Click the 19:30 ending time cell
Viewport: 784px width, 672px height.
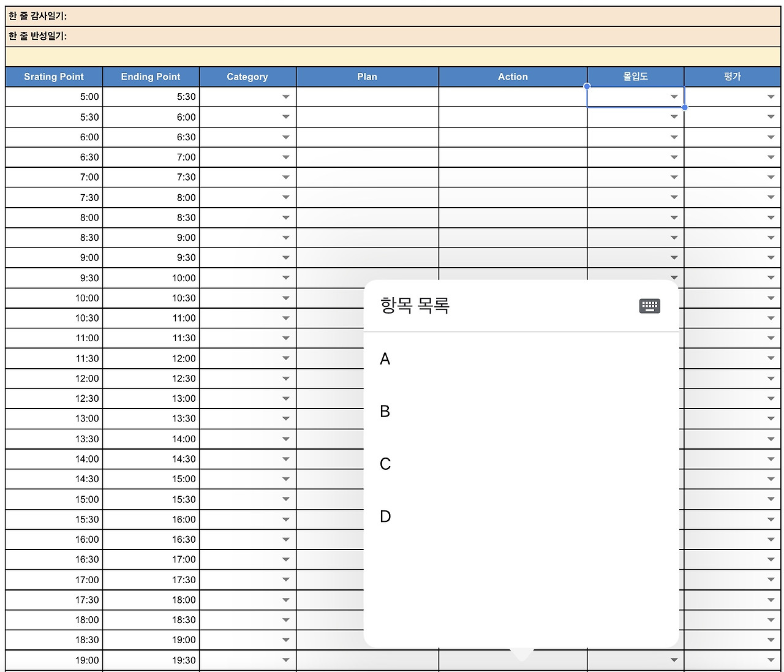pyautogui.click(x=151, y=660)
